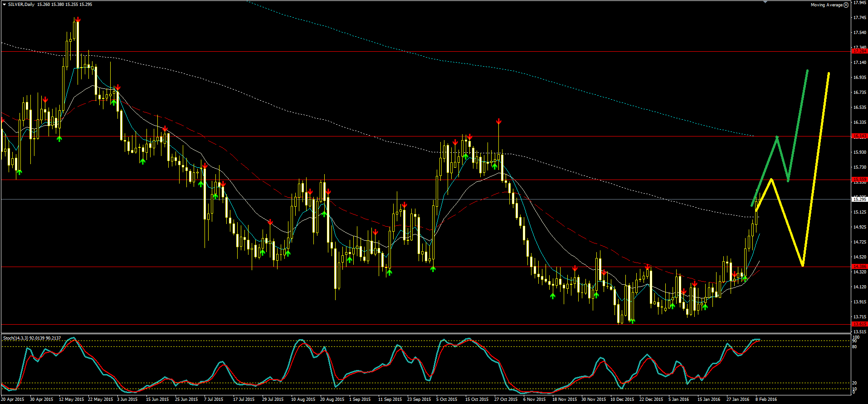Click the Moving Average expert advisor sad-face icon

tap(846, 5)
